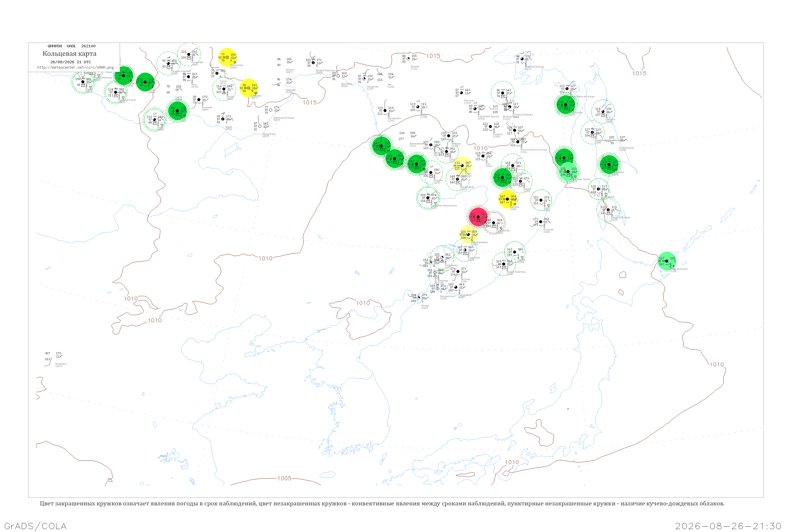Click the yellow Тунгокочен fog station circle
This screenshot has height=532, width=798.
pyautogui.click(x=227, y=57)
